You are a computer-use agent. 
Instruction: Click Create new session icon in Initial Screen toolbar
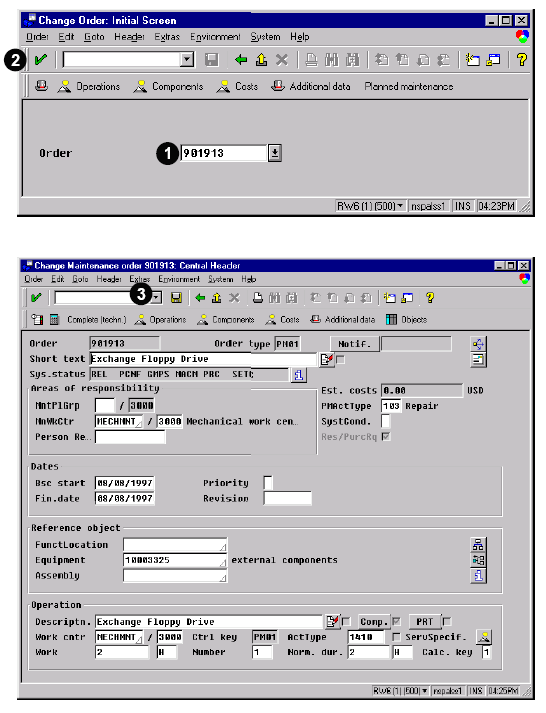click(472, 60)
